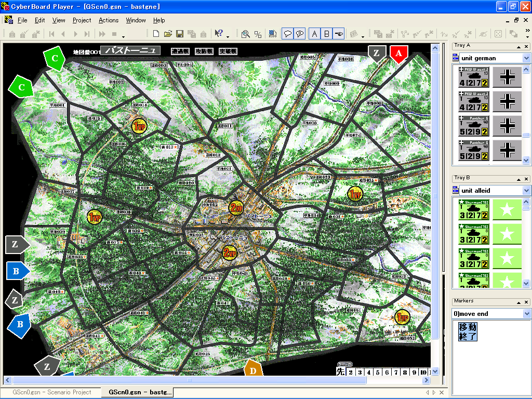Select first Sherman(75) unit in Tray B
This screenshot has height=399, width=532.
474,210
